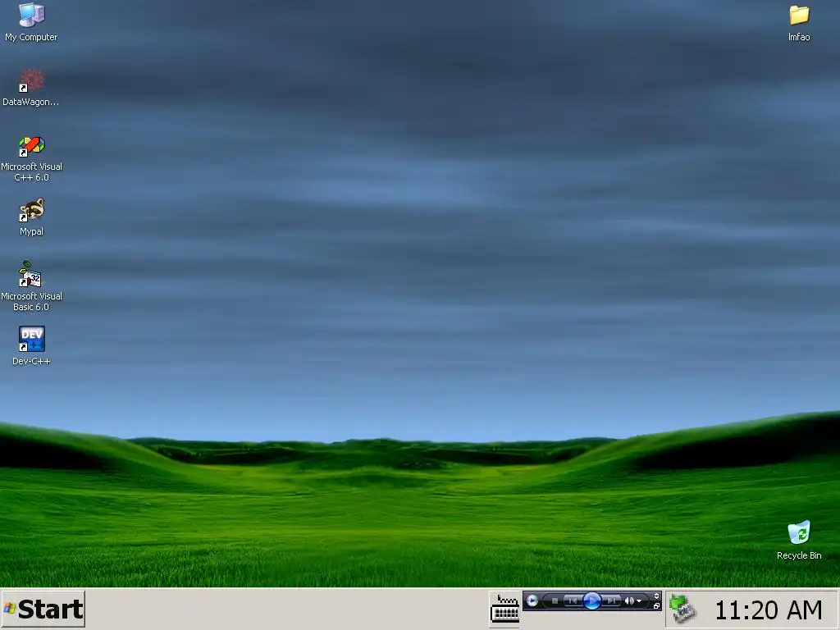The width and height of the screenshot is (840, 630).
Task: Open the volume dropdown arrow
Action: click(x=639, y=601)
